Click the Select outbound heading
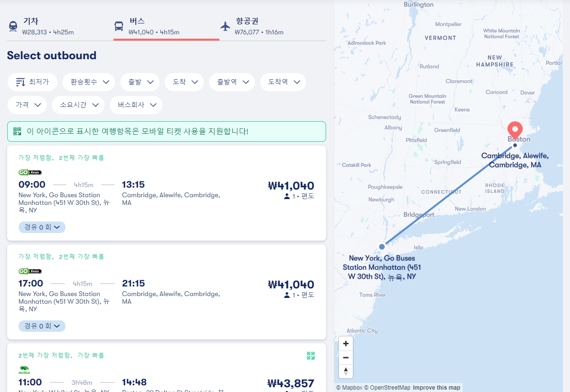This screenshot has width=570, height=392. (52, 56)
